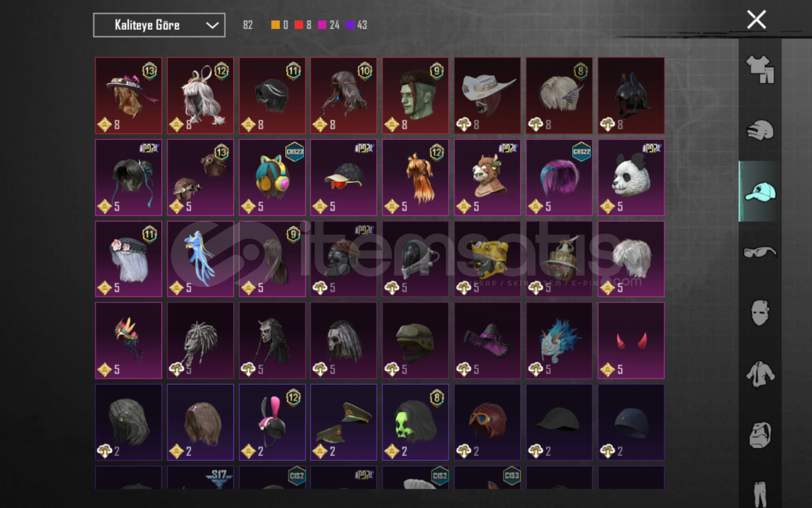Pick the red devil horns item
This screenshot has height=508, width=812.
click(631, 341)
